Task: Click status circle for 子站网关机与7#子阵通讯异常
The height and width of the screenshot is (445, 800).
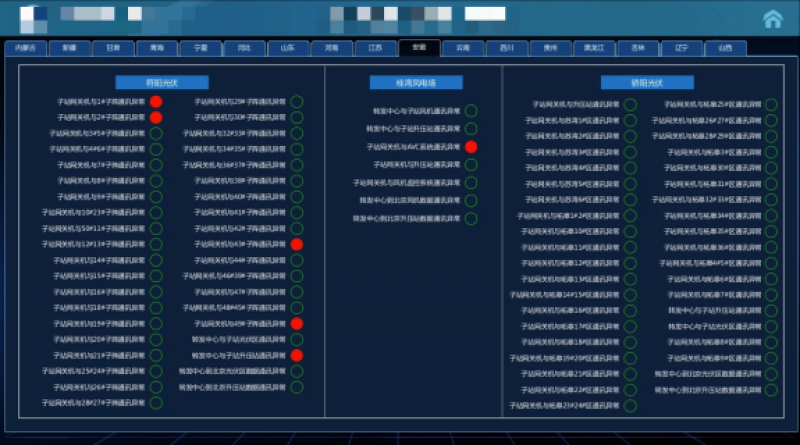Action: pos(156,165)
